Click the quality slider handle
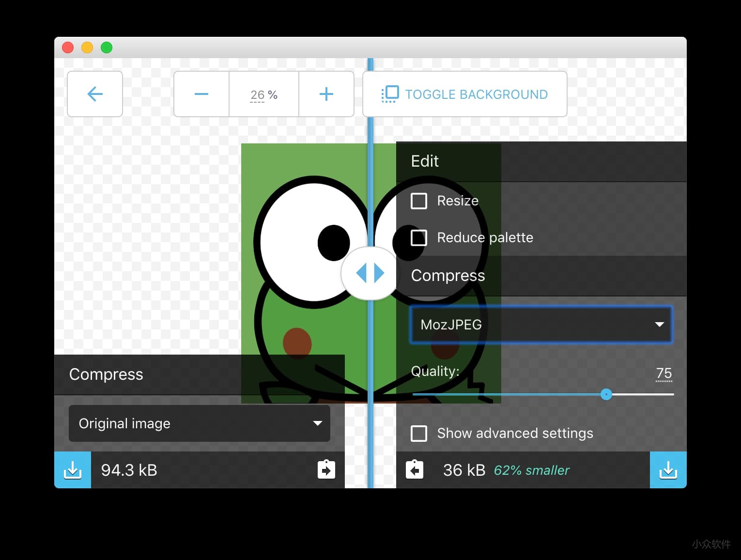The image size is (741, 560). pos(606,394)
